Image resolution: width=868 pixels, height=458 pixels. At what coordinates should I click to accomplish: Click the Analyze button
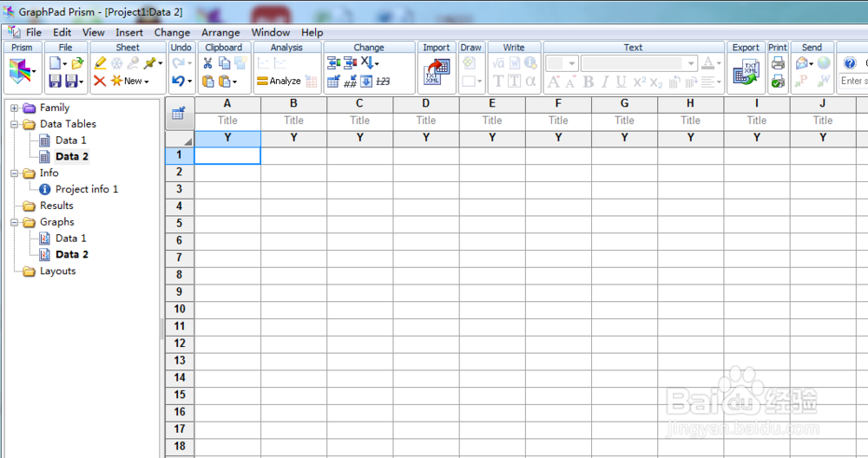279,82
